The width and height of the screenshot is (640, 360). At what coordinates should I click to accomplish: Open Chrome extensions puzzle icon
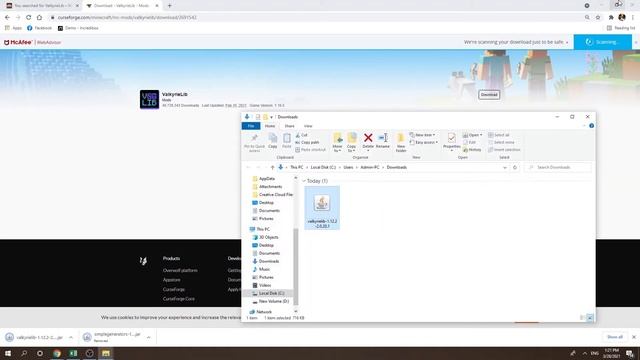point(611,18)
